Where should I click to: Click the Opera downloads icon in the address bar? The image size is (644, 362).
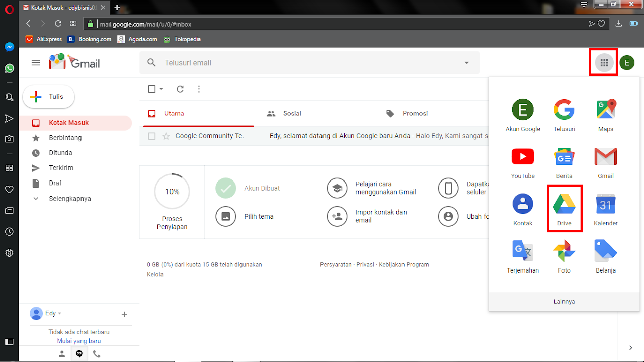(x=619, y=24)
